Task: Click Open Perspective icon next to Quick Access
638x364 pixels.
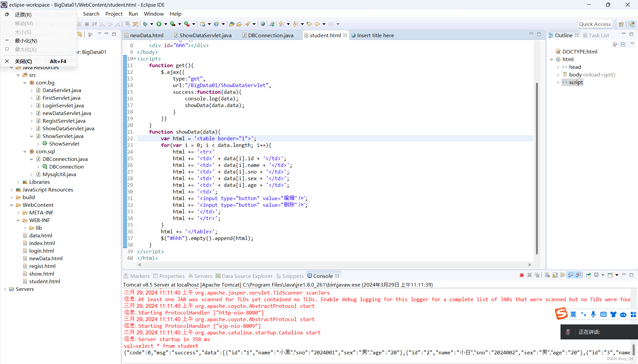Action: [621, 24]
